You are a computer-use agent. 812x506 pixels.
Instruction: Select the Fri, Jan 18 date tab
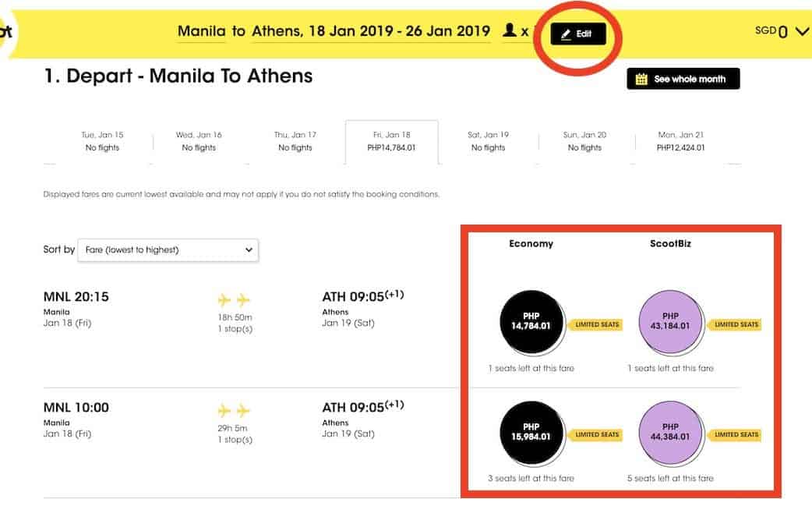point(391,141)
